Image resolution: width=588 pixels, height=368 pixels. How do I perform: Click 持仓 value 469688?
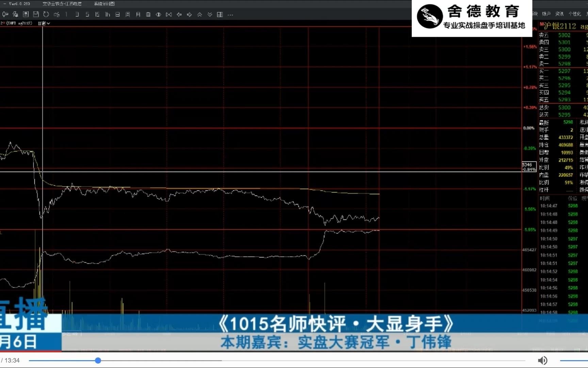(566, 145)
